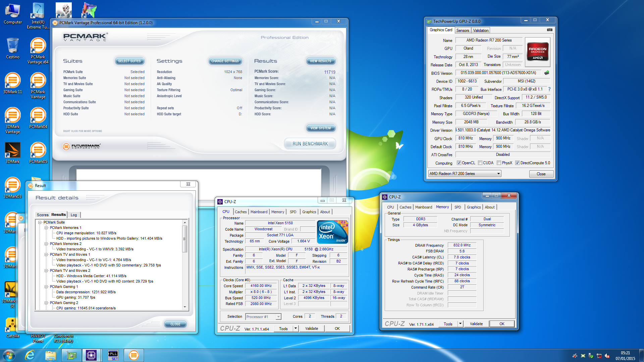Viewport: 644px width, 362px height.
Task: Toggle PhysX checkbox in GPU-Z
Action: click(499, 163)
